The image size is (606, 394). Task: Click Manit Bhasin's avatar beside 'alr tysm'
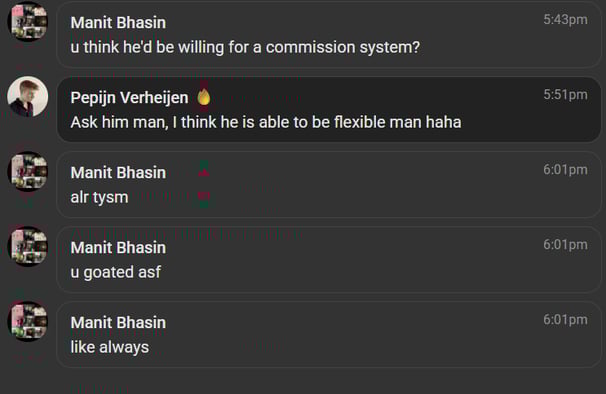(28, 172)
